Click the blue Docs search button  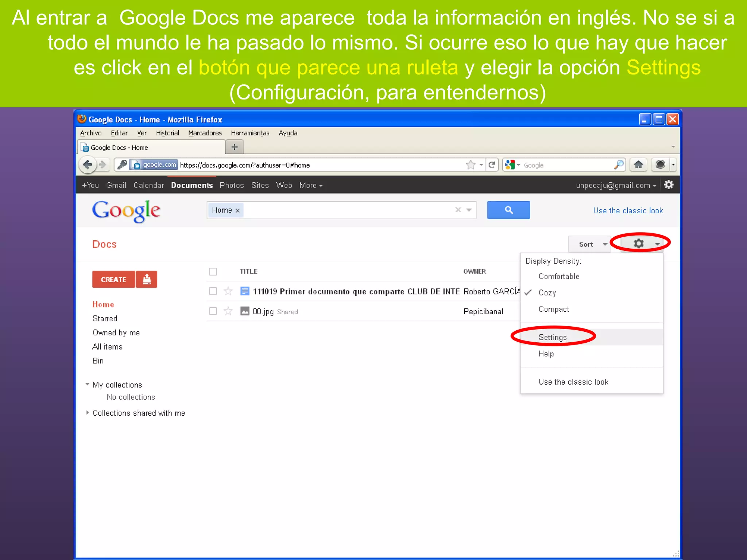coord(508,210)
